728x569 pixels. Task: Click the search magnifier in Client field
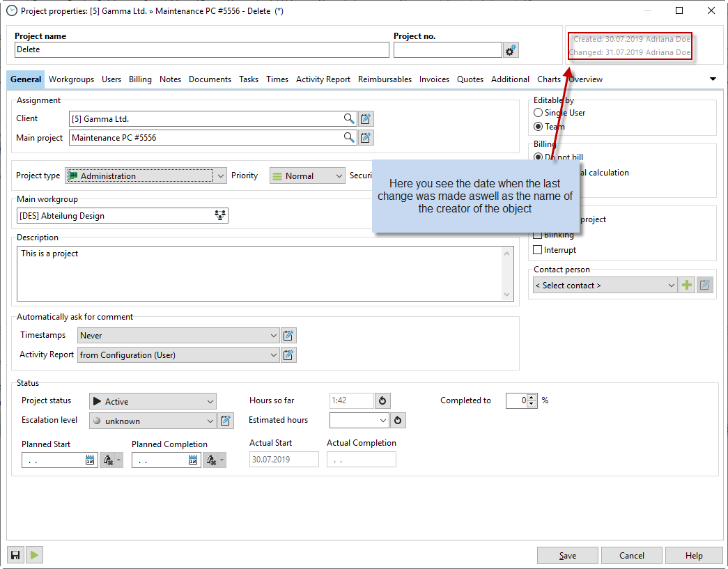click(349, 118)
